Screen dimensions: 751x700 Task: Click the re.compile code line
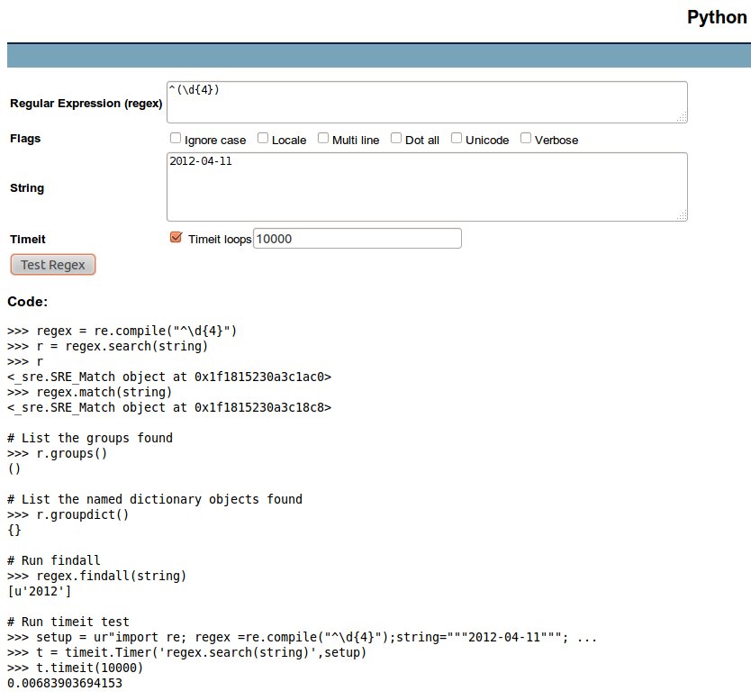coord(122,331)
